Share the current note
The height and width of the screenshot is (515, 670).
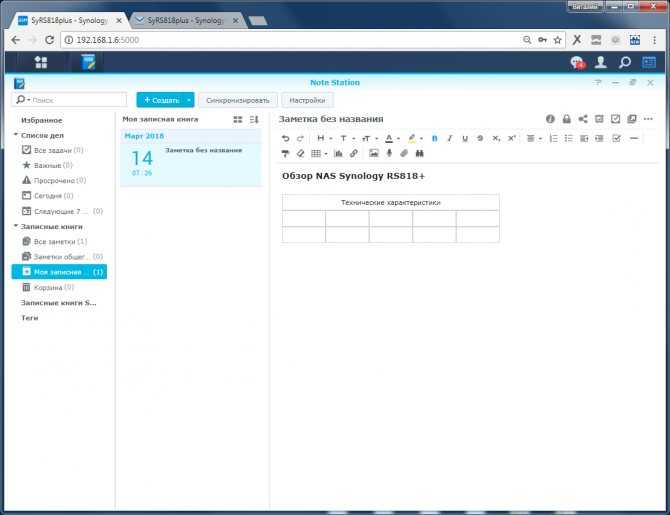coord(583,119)
